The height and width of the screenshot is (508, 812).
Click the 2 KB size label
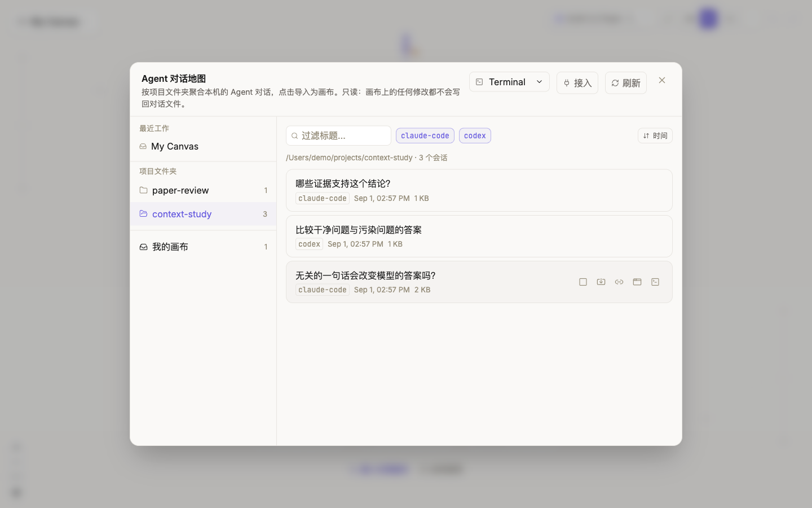422,290
